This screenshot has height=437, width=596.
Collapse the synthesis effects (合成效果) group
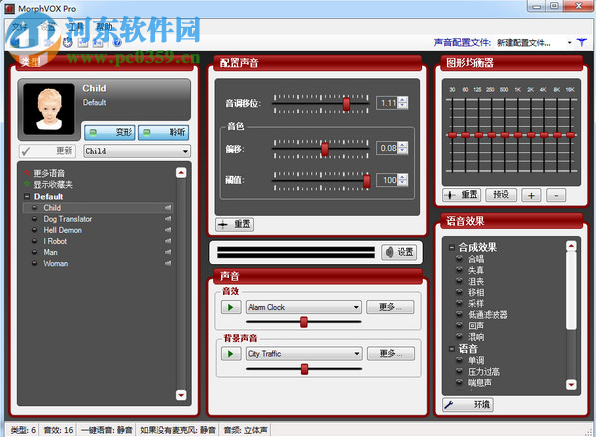(x=452, y=247)
